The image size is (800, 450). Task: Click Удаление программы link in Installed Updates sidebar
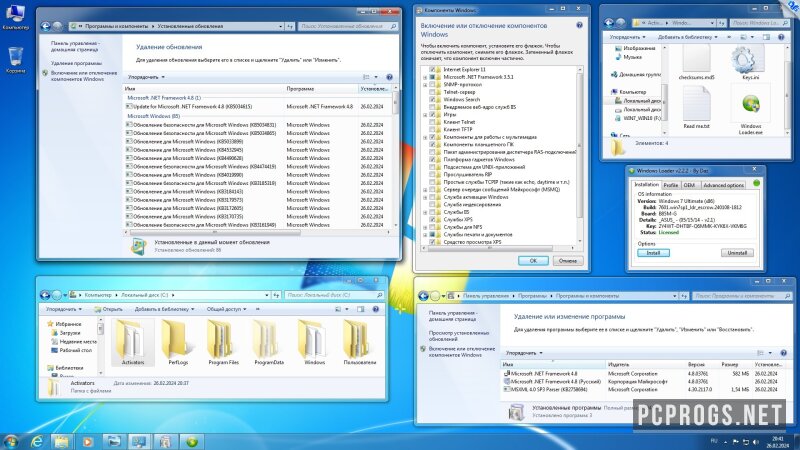coord(76,63)
